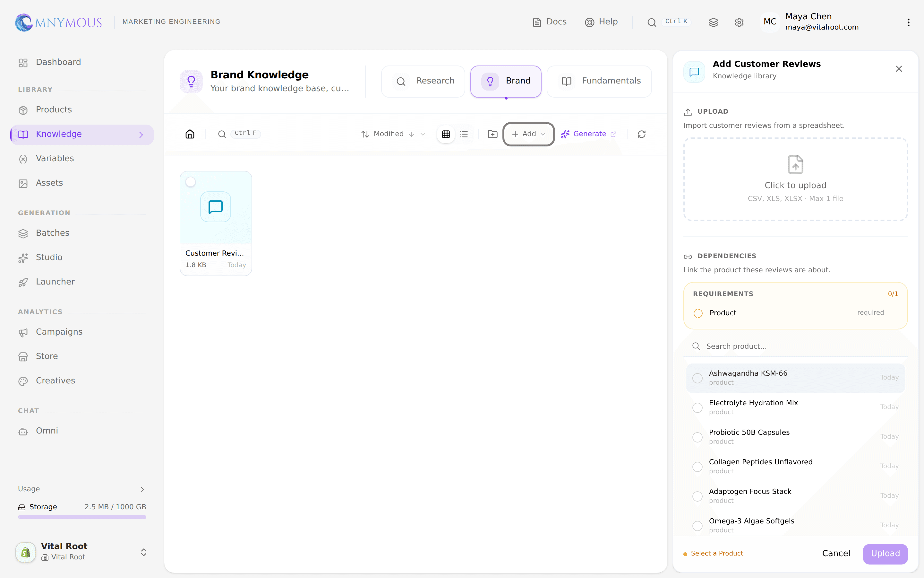Open the Customer Reviews card thumbnail
The height and width of the screenshot is (578, 924).
216,207
